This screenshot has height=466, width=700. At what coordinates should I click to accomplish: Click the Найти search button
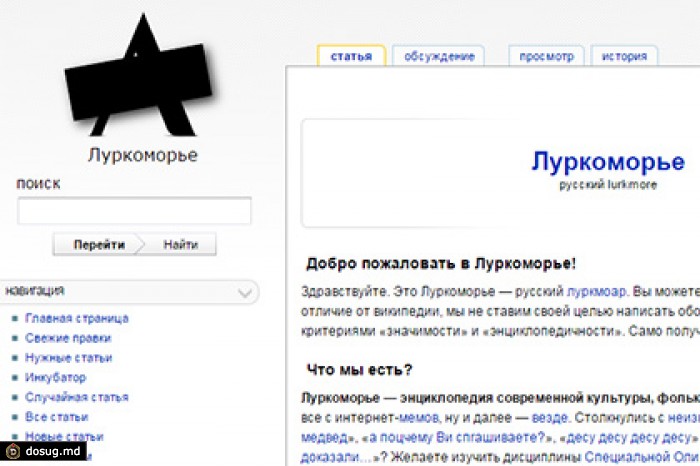coord(180,244)
